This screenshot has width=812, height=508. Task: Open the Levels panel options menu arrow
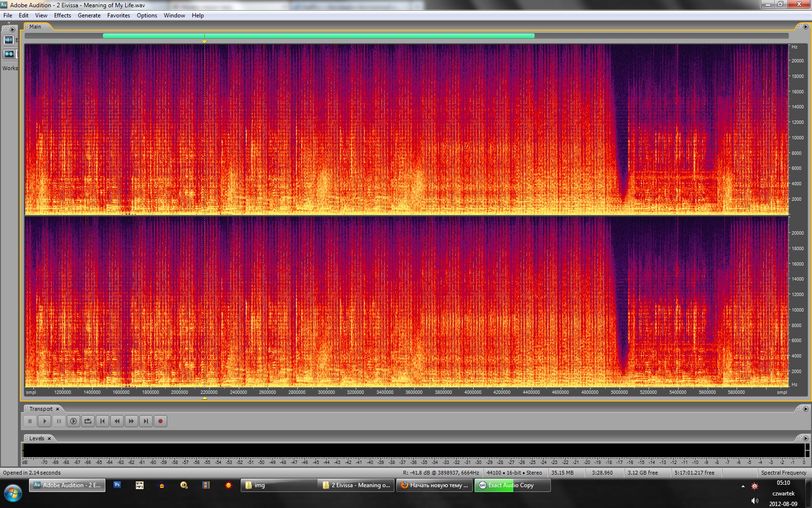pos(805,438)
